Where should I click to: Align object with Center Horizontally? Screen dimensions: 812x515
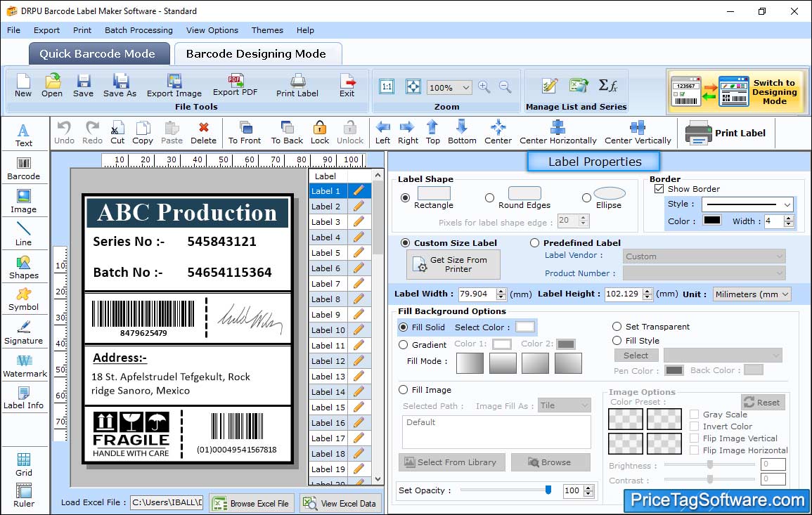[558, 133]
